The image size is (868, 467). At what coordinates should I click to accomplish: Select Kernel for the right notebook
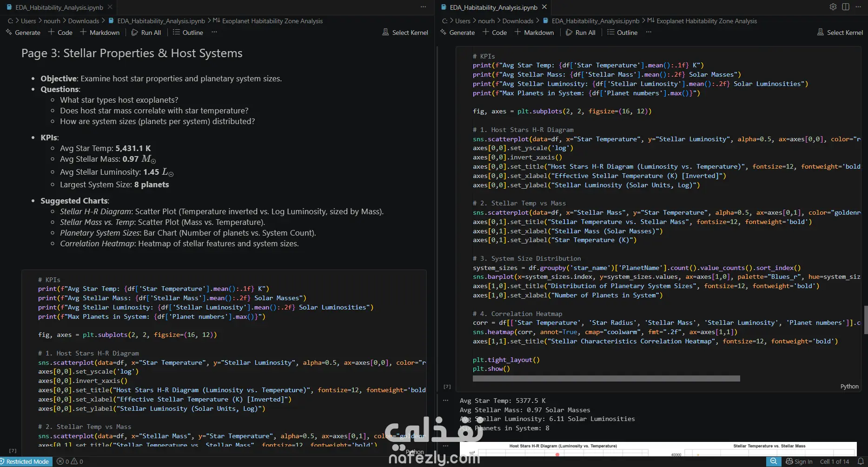click(840, 33)
